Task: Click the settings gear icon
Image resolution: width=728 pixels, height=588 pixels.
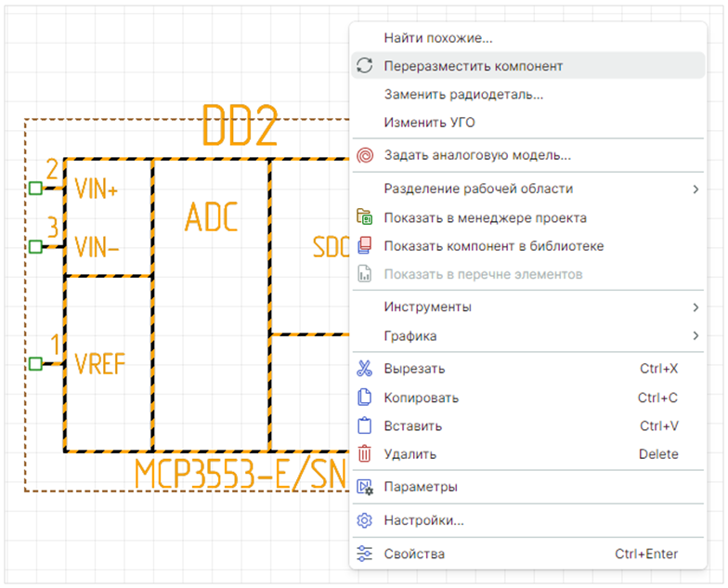Action: (x=365, y=521)
